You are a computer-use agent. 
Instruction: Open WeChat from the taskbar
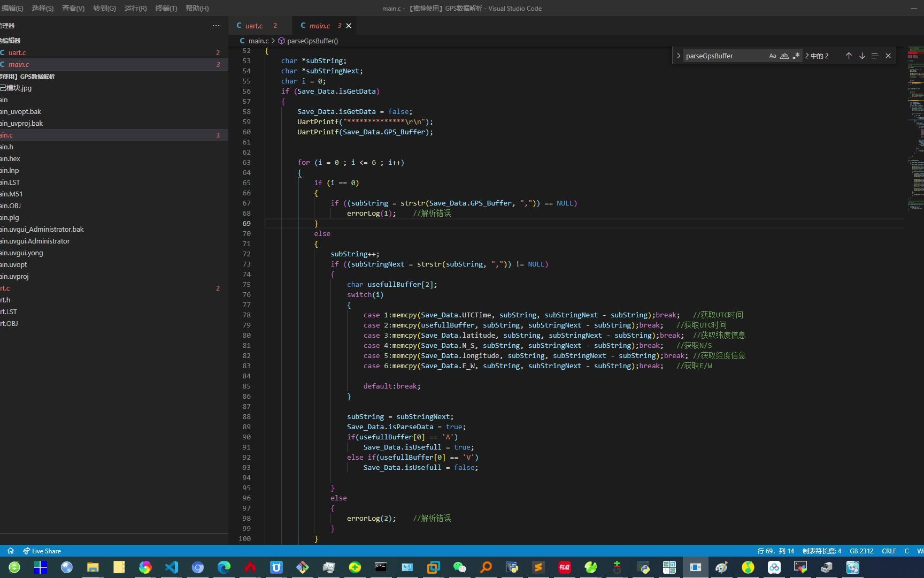[x=459, y=567]
